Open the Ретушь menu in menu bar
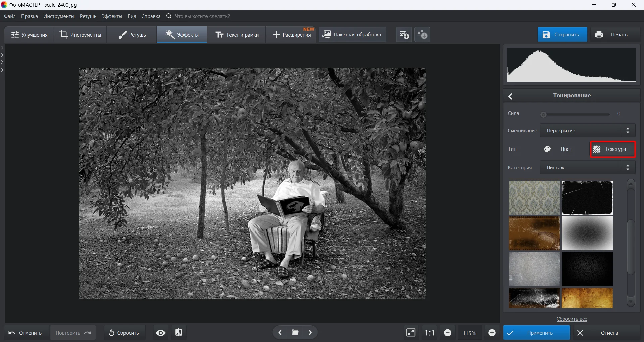The image size is (644, 342). point(88,16)
